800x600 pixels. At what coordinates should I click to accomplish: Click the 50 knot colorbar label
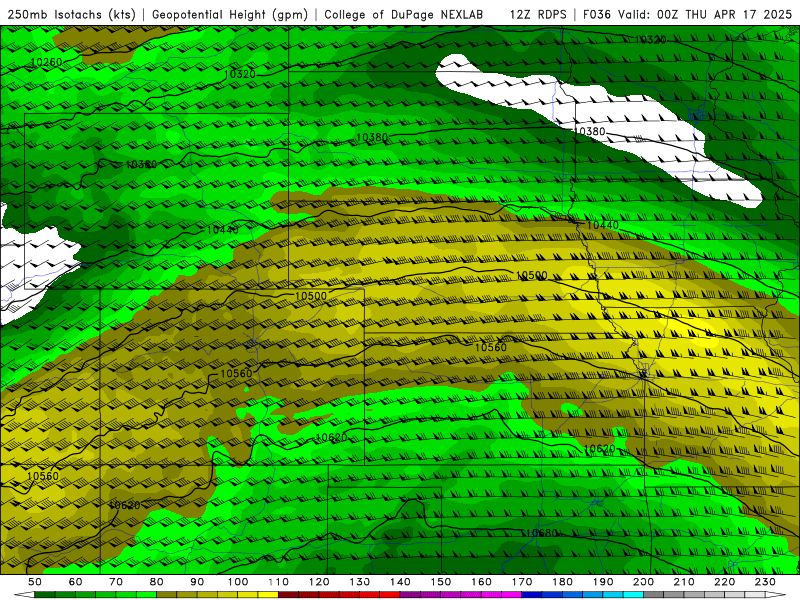(x=35, y=582)
